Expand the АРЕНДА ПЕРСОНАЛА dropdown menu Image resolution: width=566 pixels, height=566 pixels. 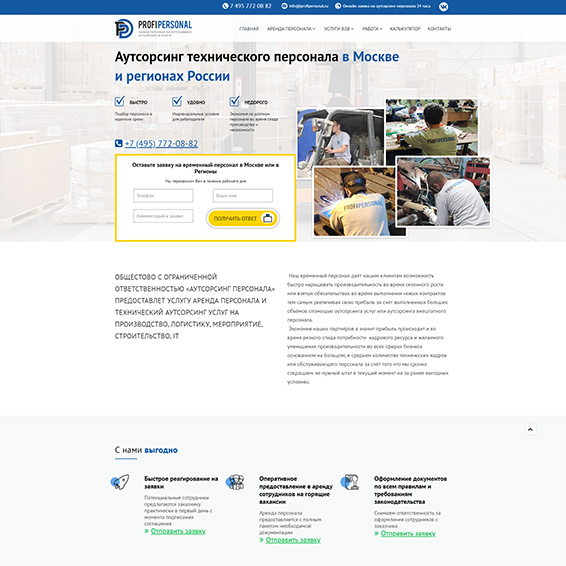pos(291,29)
